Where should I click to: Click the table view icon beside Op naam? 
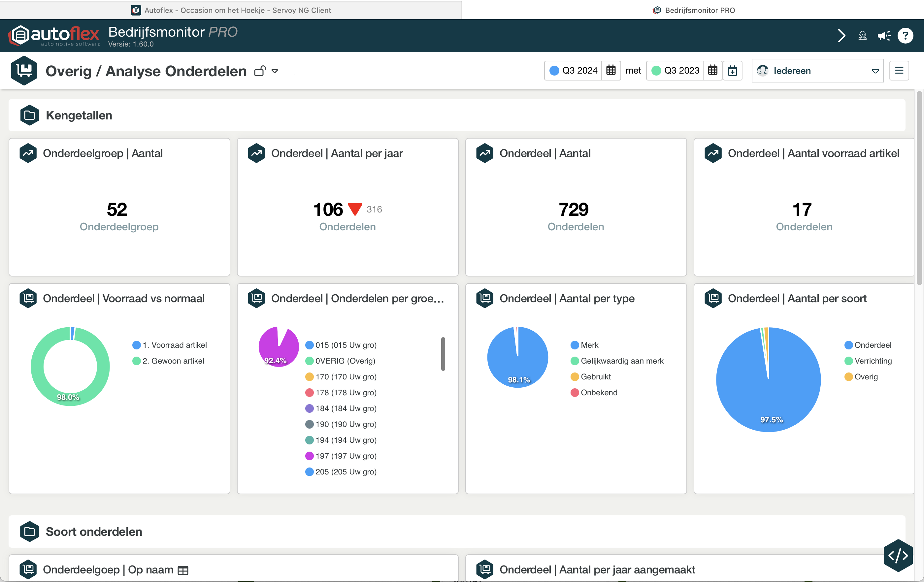(183, 570)
